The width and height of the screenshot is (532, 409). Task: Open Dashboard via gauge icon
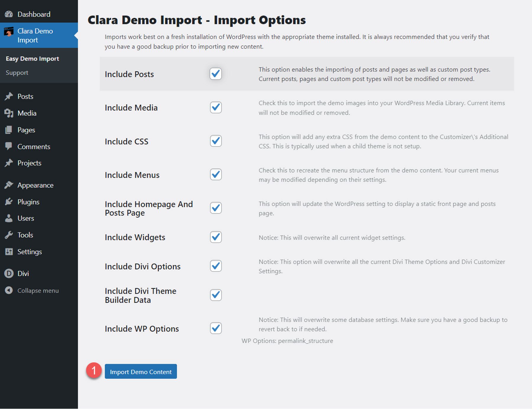tap(9, 14)
